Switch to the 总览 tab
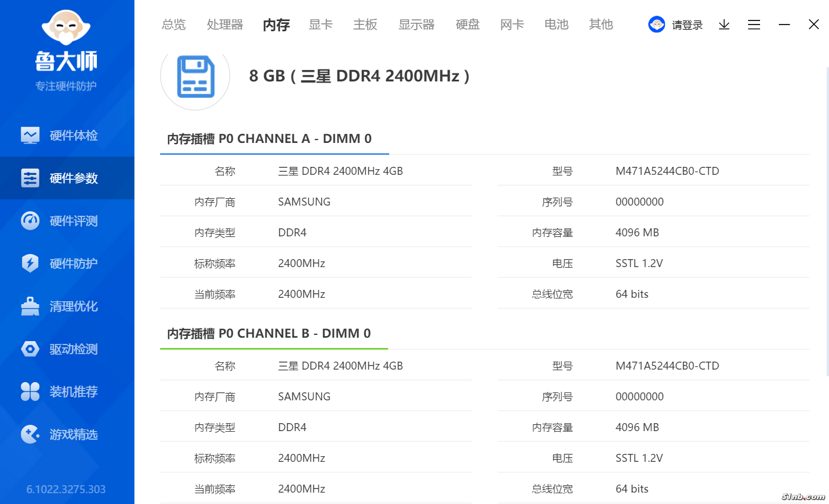The image size is (829, 504). pos(174,24)
